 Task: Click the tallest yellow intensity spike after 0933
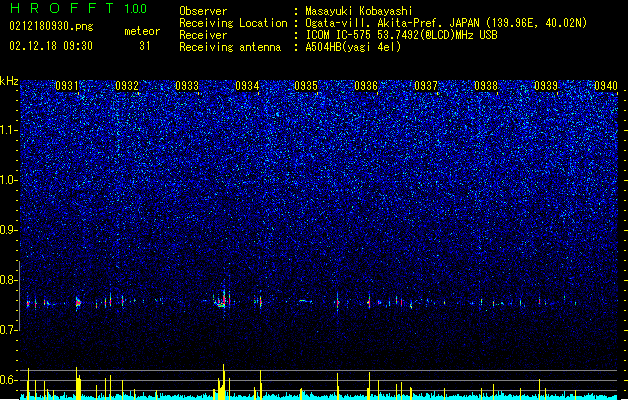223,382
